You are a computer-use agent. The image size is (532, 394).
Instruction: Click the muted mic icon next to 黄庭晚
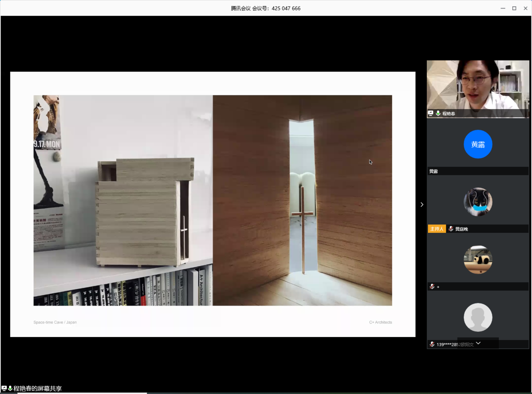tap(451, 229)
